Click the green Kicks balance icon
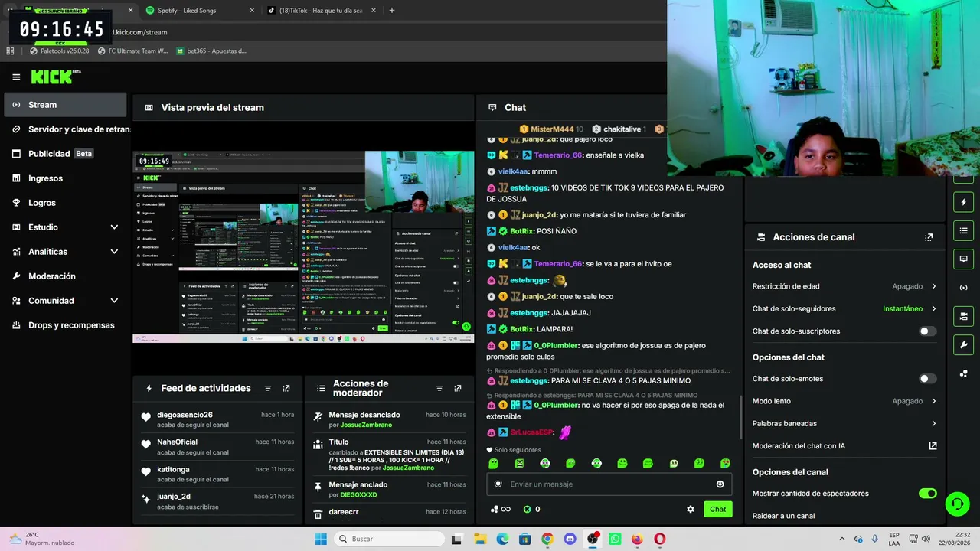Screen dimensions: 980x551 pos(527,509)
